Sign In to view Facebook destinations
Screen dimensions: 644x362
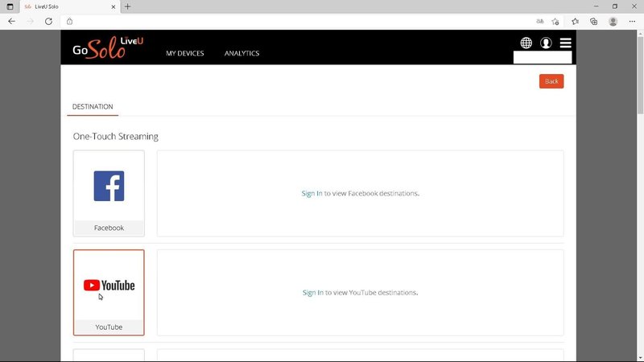click(x=312, y=193)
